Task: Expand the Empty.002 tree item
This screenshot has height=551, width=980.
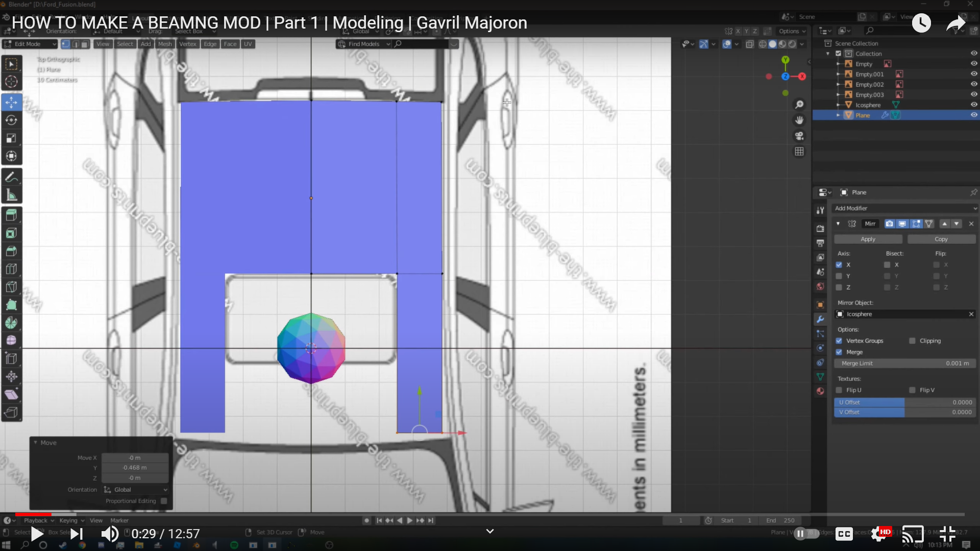Action: [x=838, y=85]
